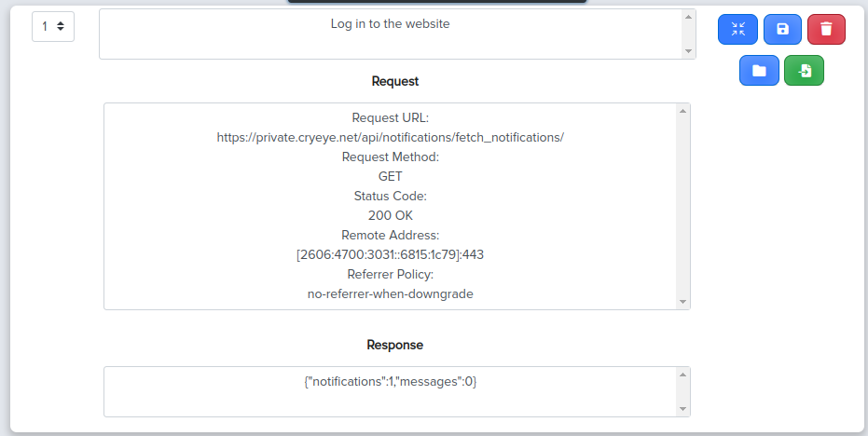This screenshot has height=436, width=868.
Task: Click the blue collapse arrows button
Action: pos(737,29)
